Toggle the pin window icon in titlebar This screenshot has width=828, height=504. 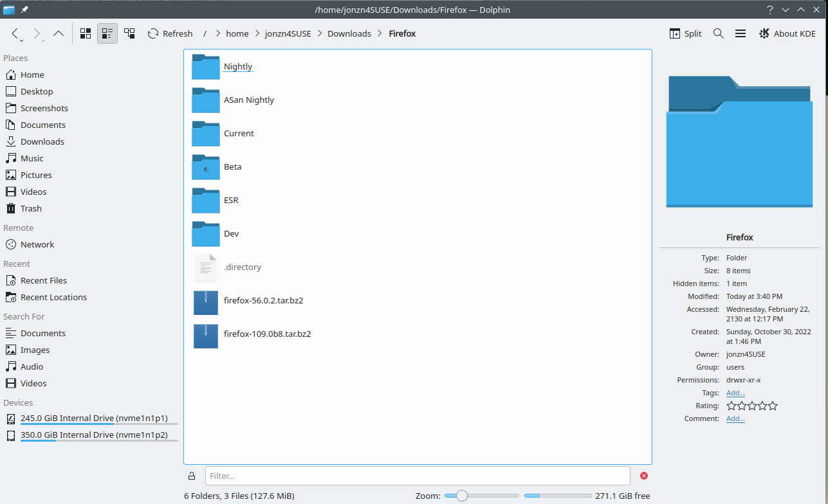point(24,10)
